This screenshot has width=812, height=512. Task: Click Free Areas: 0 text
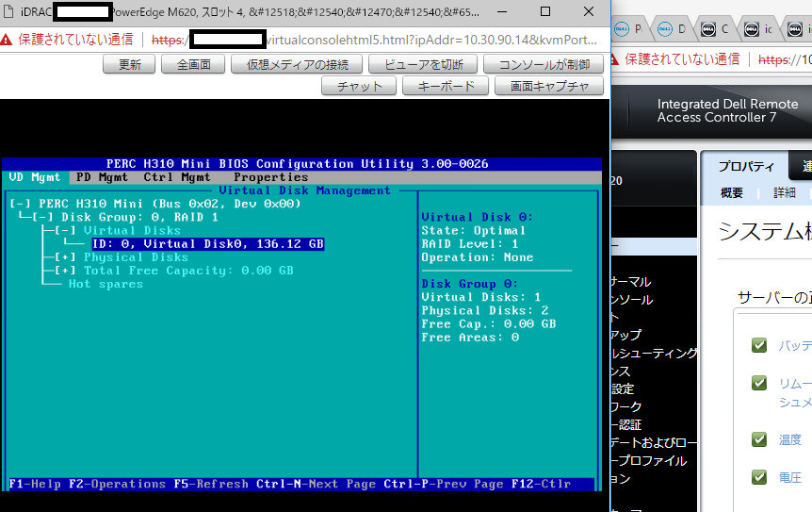470,338
